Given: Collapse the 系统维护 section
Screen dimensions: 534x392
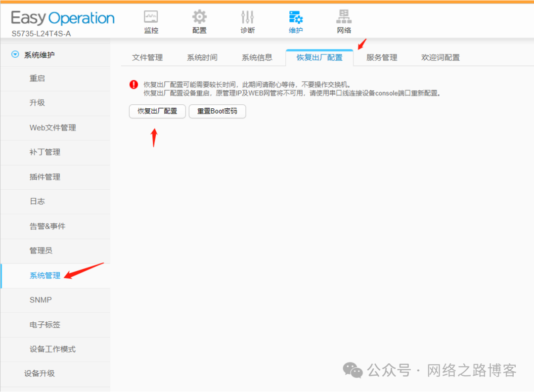Looking at the screenshot, I should tap(14, 55).
